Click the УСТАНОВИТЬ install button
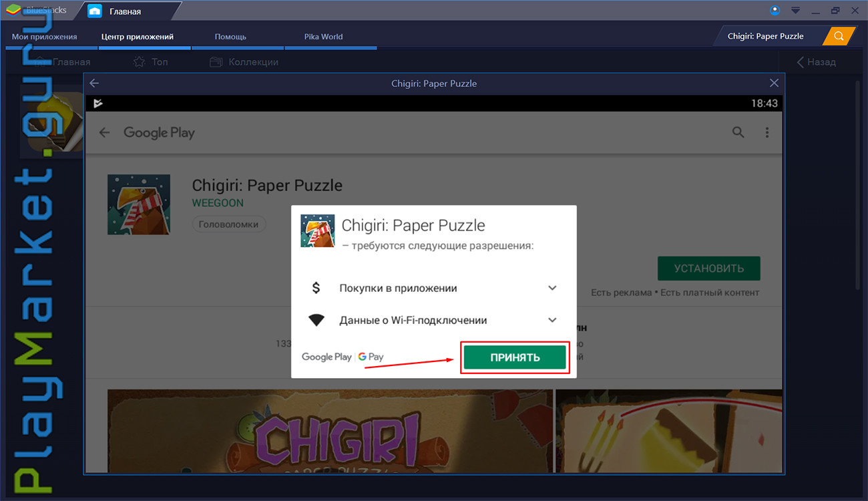Image resolution: width=868 pixels, height=501 pixels. pos(709,269)
